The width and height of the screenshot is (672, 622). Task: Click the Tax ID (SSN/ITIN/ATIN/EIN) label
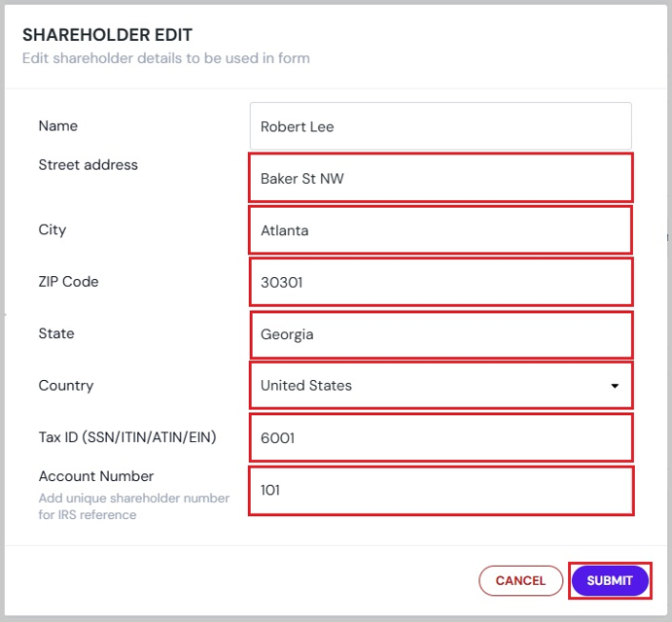pos(127,437)
